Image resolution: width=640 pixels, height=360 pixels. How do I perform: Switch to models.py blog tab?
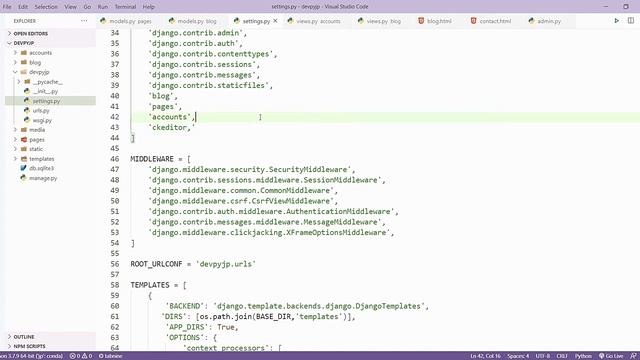(x=196, y=21)
